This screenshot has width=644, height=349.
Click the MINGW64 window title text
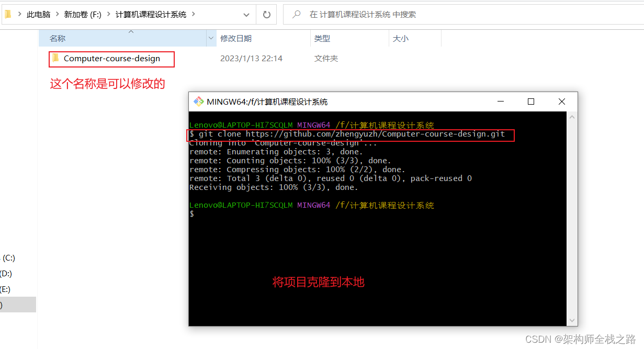click(x=267, y=102)
